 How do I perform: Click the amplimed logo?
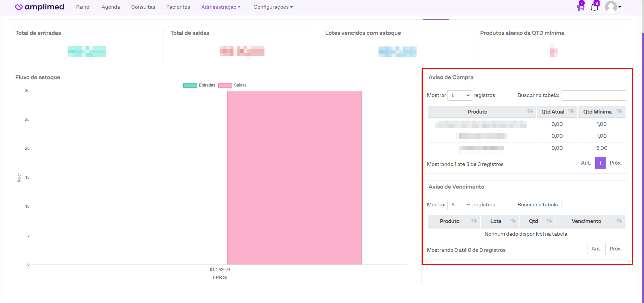40,7
